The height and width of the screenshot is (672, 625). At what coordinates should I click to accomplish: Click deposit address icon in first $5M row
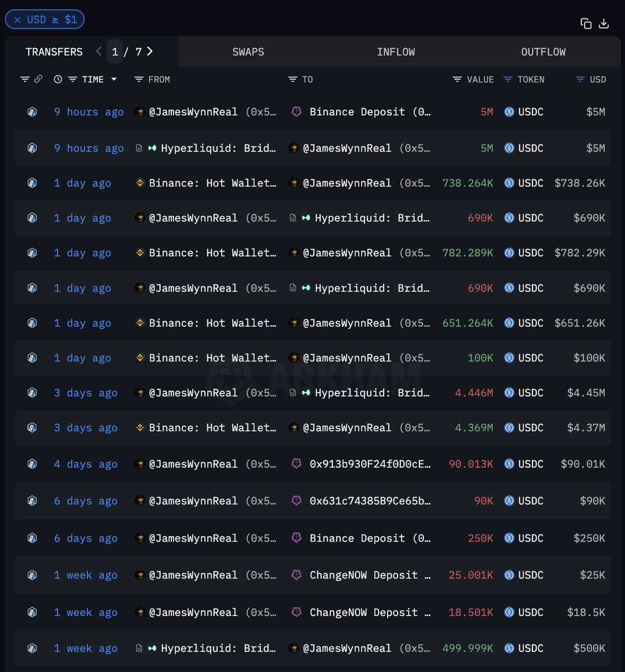tap(297, 112)
